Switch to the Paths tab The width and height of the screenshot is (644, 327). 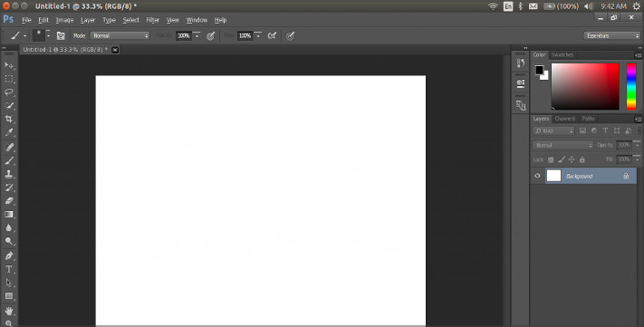coord(588,119)
